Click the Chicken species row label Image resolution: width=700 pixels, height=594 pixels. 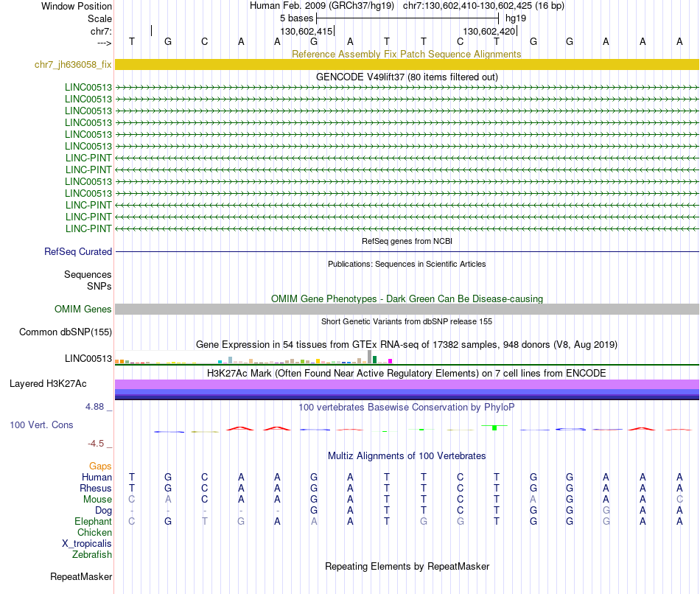pyautogui.click(x=94, y=532)
